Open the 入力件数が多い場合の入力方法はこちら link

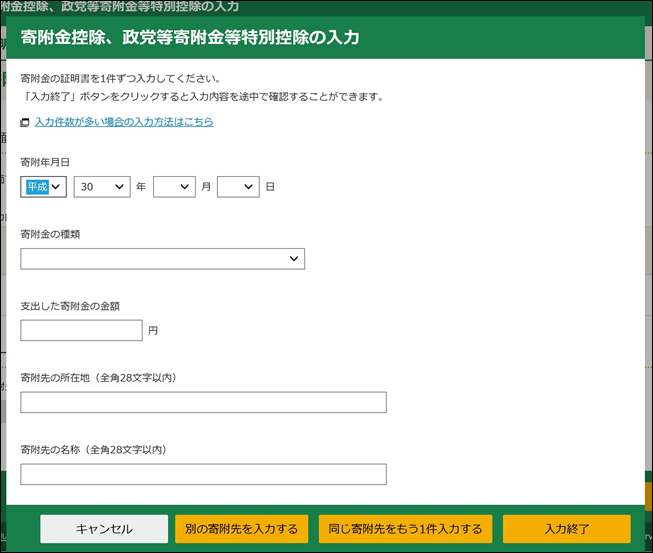point(124,122)
